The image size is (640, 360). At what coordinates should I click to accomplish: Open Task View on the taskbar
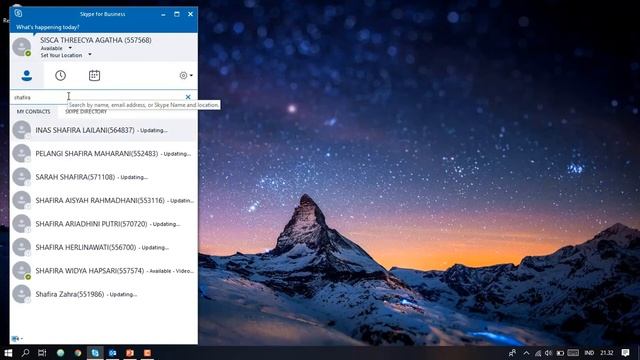(42, 353)
